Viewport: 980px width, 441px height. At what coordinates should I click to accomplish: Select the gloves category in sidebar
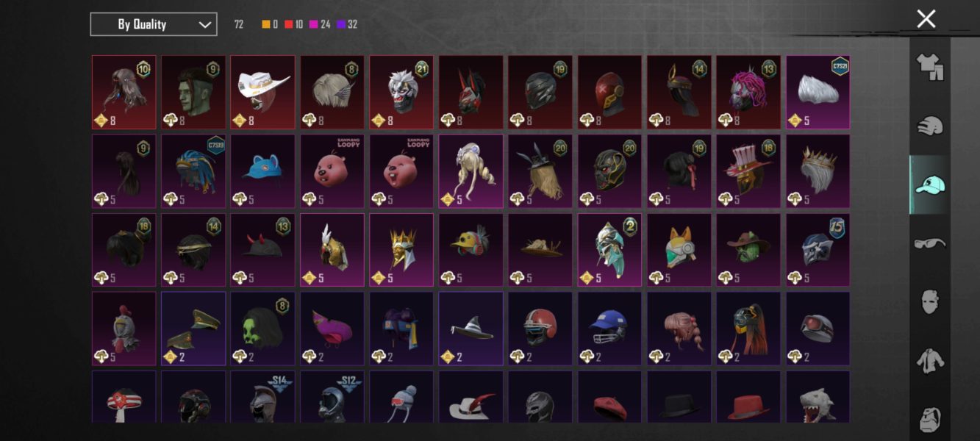(929, 126)
